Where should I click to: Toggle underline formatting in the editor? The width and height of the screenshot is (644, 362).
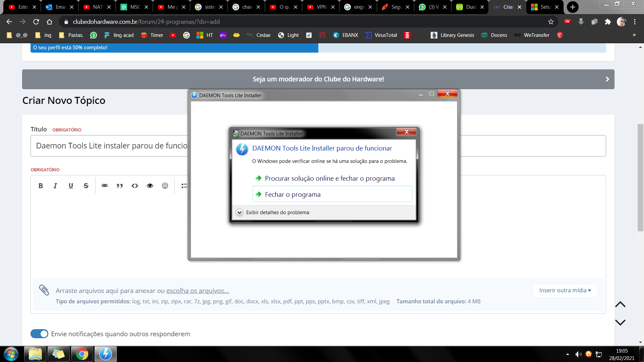pos(71,186)
